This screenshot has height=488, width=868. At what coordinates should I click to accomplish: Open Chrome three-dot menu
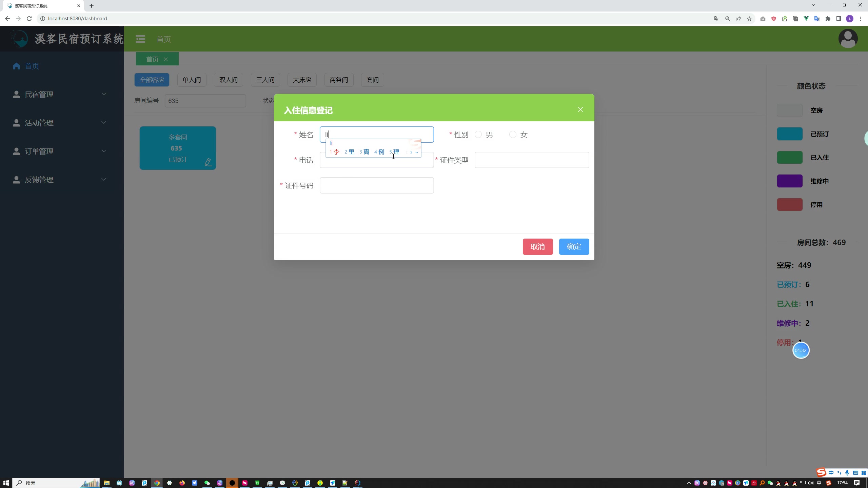(x=861, y=19)
